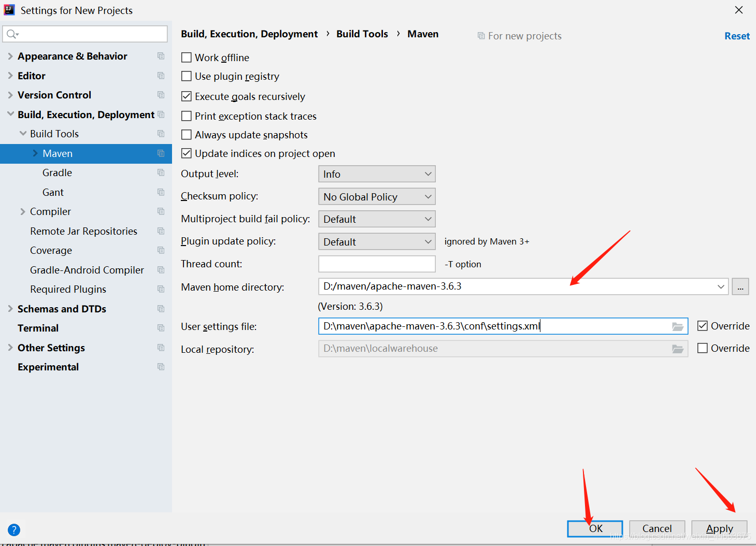The image size is (756, 546).
Task: Uncheck Override for User settings file
Action: 703,326
